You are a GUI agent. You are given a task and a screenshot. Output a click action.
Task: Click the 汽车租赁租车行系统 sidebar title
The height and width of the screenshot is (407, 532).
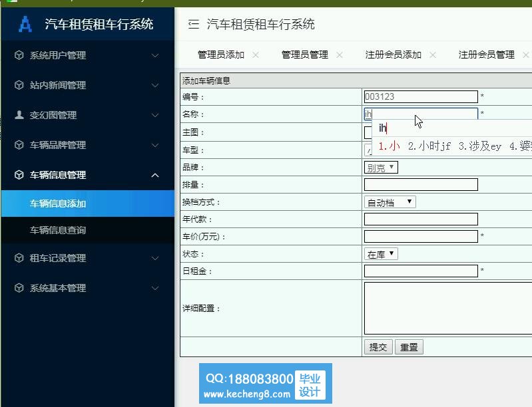tap(99, 25)
